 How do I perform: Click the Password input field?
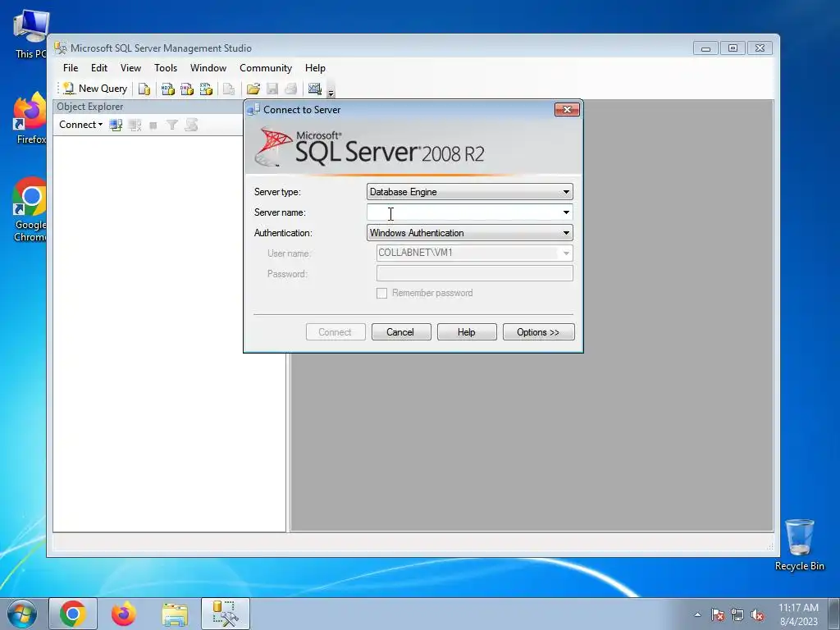[475, 273]
